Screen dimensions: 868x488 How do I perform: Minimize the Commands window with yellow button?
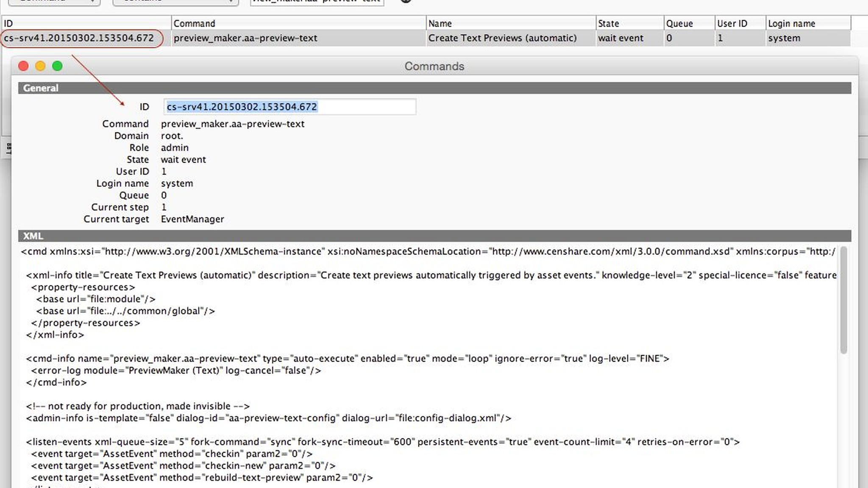[40, 66]
